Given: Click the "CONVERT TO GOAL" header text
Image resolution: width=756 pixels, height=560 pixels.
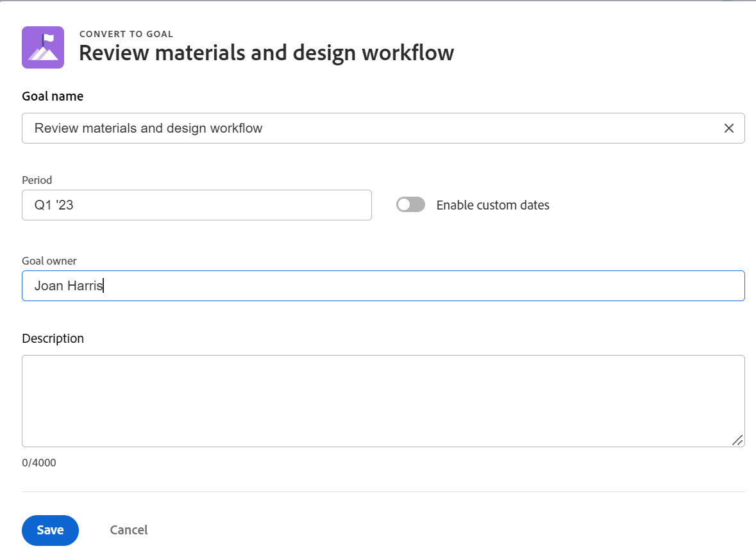Looking at the screenshot, I should coord(126,34).
